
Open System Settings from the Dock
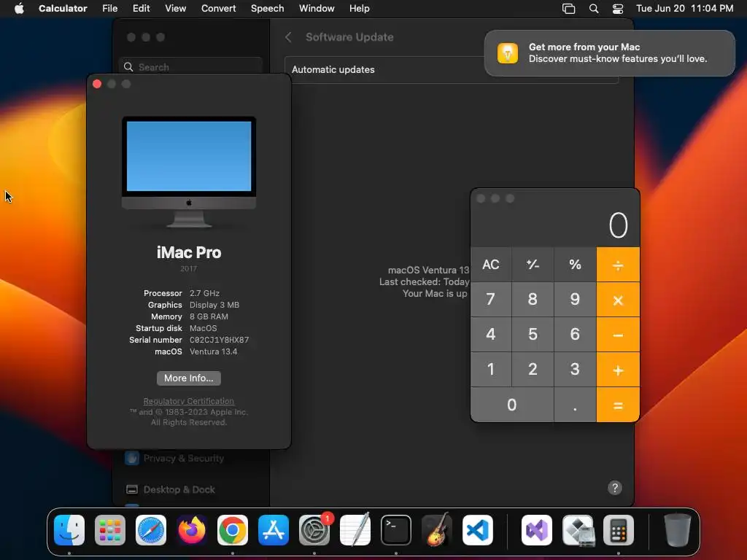314,530
